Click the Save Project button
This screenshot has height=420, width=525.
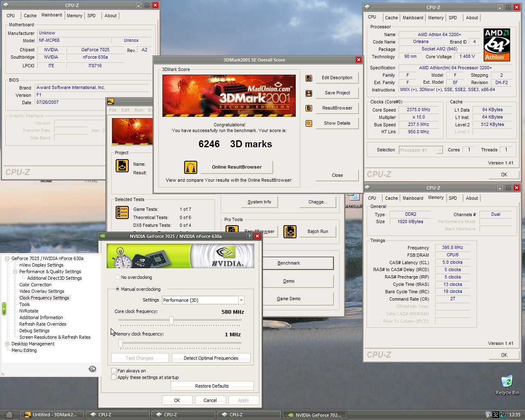pyautogui.click(x=337, y=93)
